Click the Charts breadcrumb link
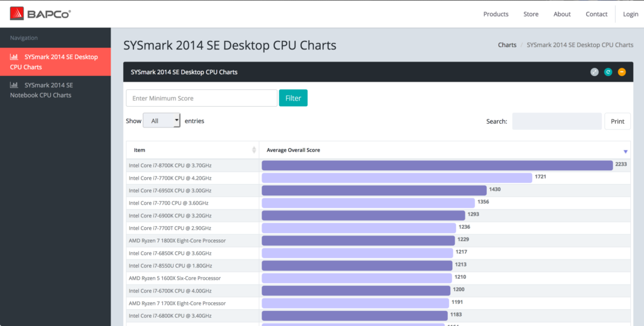 point(507,45)
